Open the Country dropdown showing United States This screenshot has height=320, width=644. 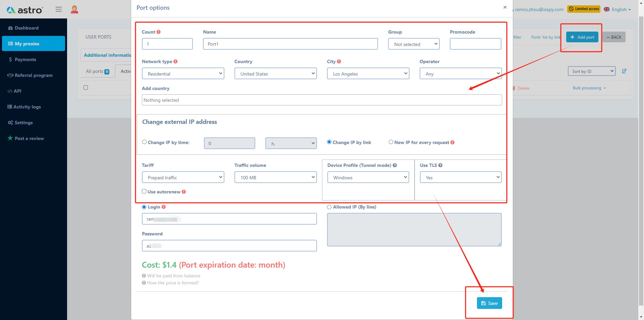click(275, 74)
